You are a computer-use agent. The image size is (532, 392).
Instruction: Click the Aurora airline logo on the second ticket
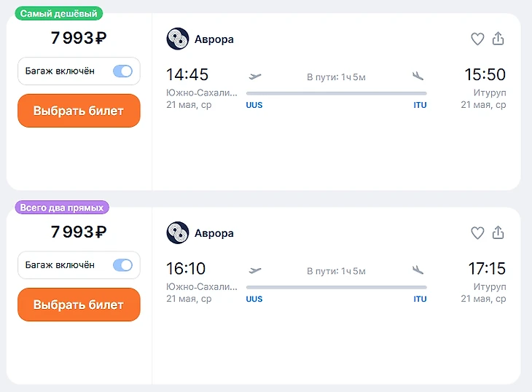(x=178, y=233)
